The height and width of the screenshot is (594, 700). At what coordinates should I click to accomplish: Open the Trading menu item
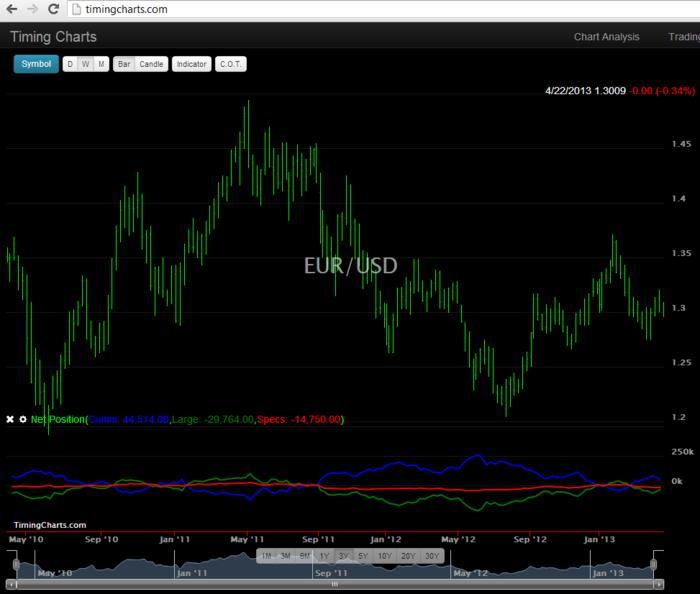click(684, 37)
